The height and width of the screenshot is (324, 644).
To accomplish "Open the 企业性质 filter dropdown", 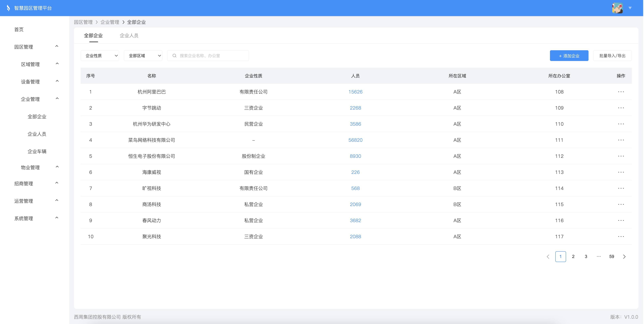I will pyautogui.click(x=100, y=56).
